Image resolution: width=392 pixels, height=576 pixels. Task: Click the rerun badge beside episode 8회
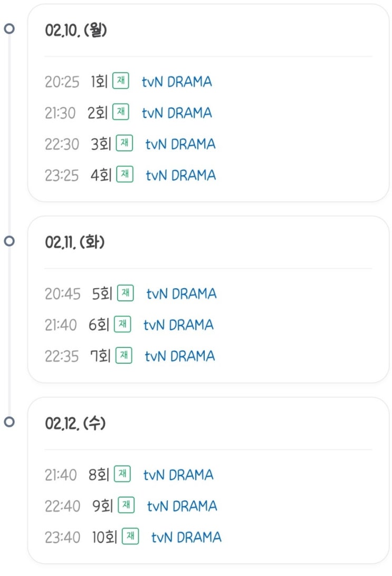122,475
